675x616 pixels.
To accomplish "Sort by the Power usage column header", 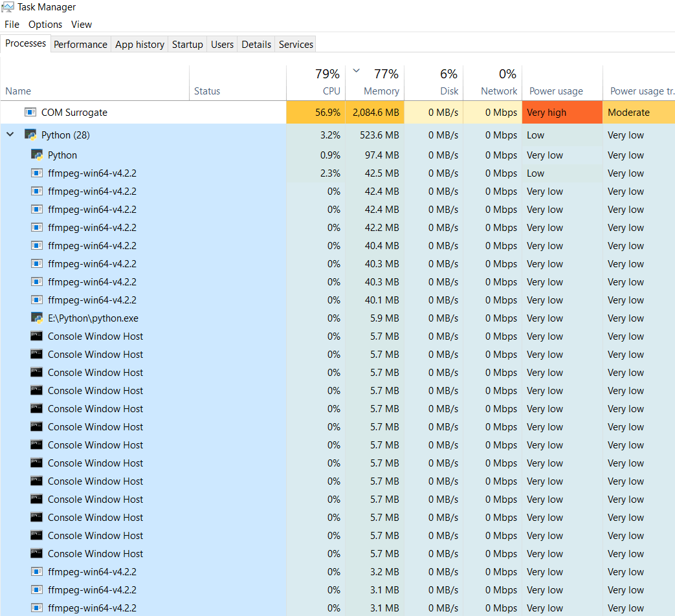I will pos(562,83).
